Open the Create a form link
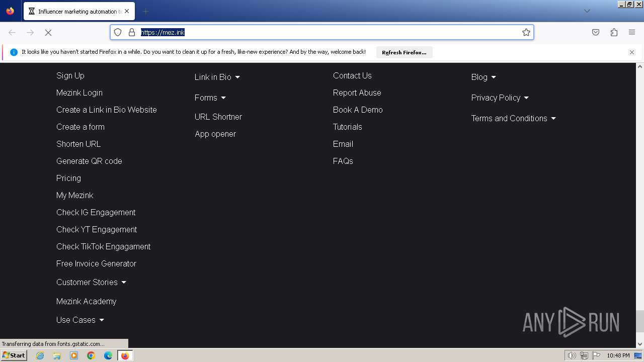 point(80,127)
